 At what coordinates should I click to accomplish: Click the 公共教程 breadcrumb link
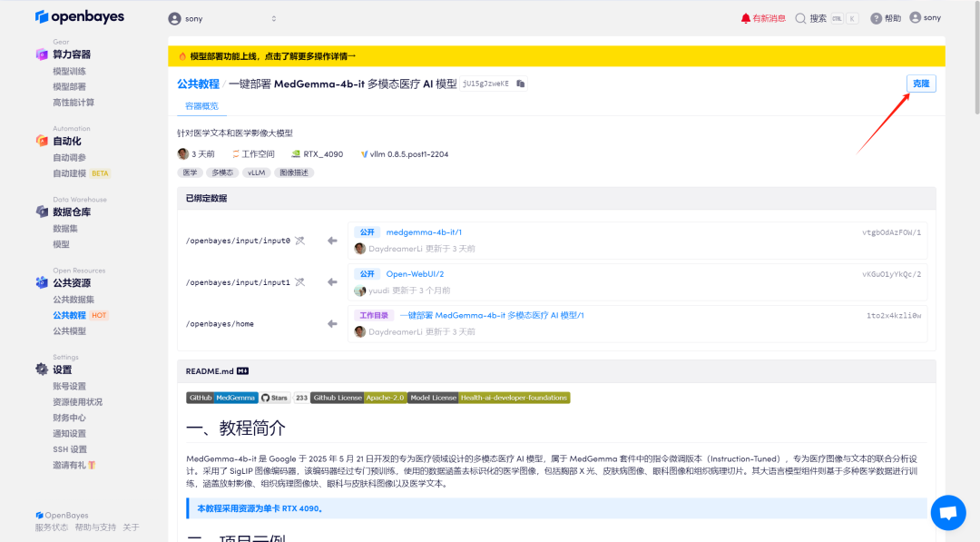coord(198,84)
